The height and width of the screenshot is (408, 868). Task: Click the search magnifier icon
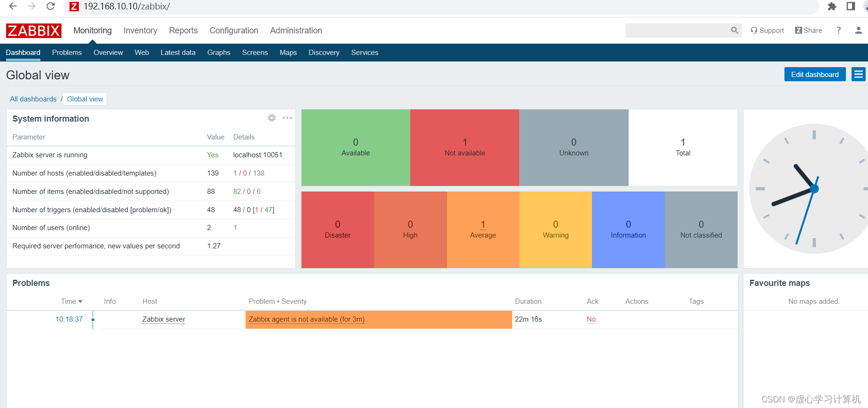tap(735, 31)
